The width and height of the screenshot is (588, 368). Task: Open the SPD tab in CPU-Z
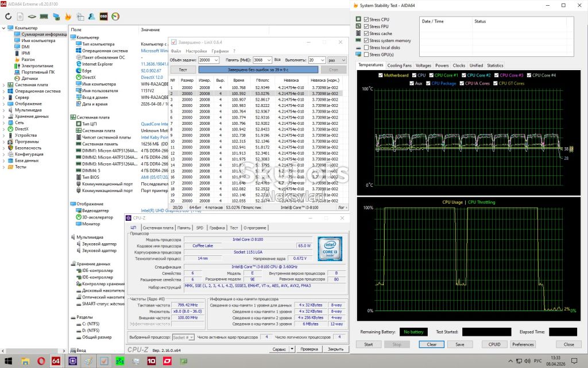[199, 228]
